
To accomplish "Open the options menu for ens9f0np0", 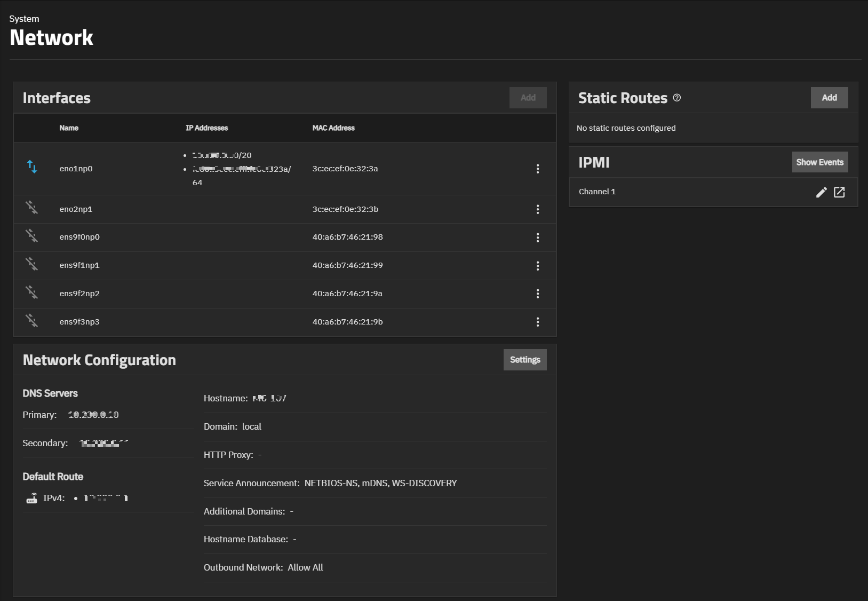I will coord(537,238).
